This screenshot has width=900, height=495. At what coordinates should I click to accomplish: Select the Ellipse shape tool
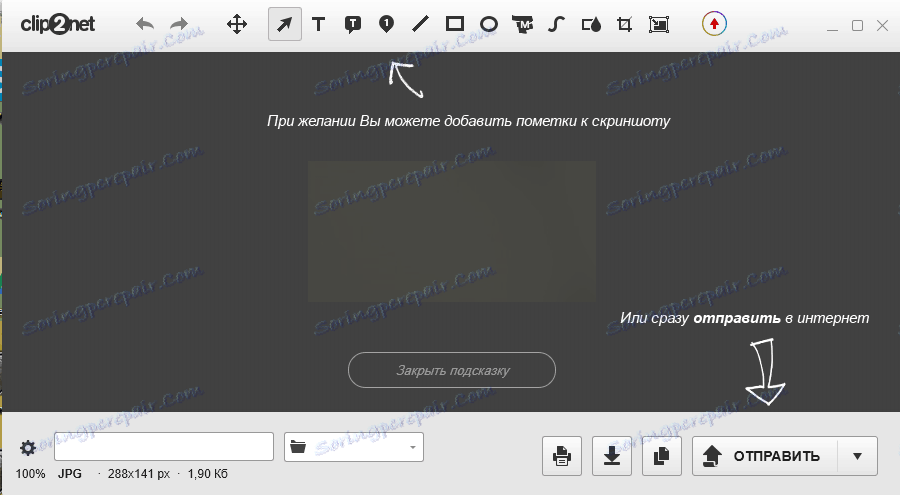(488, 24)
